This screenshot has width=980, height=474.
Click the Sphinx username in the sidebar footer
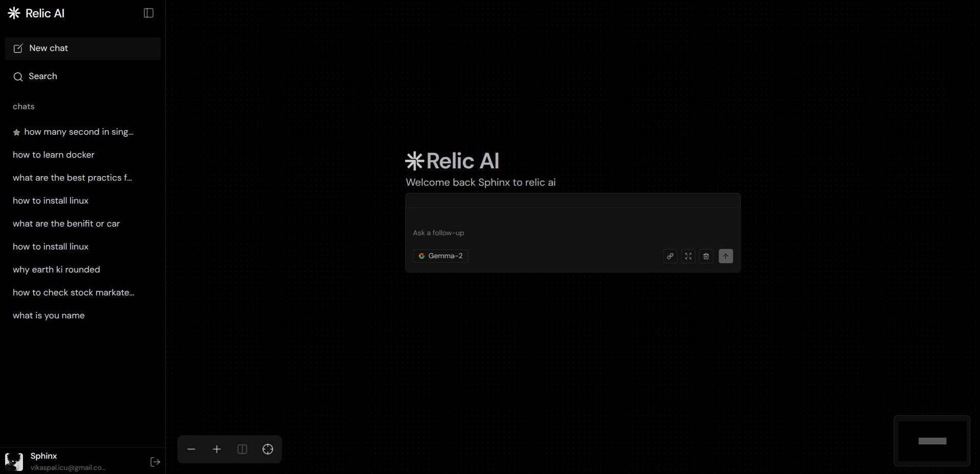click(44, 456)
